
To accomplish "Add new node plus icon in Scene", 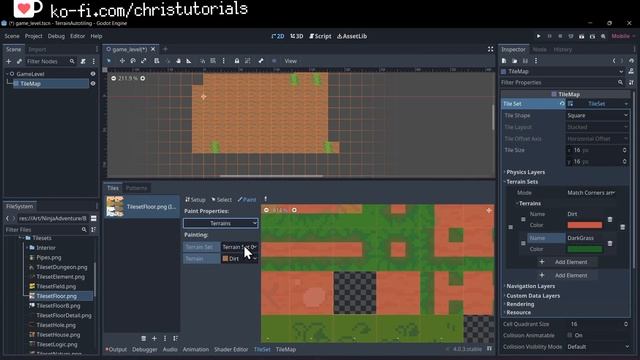I will [x=9, y=61].
